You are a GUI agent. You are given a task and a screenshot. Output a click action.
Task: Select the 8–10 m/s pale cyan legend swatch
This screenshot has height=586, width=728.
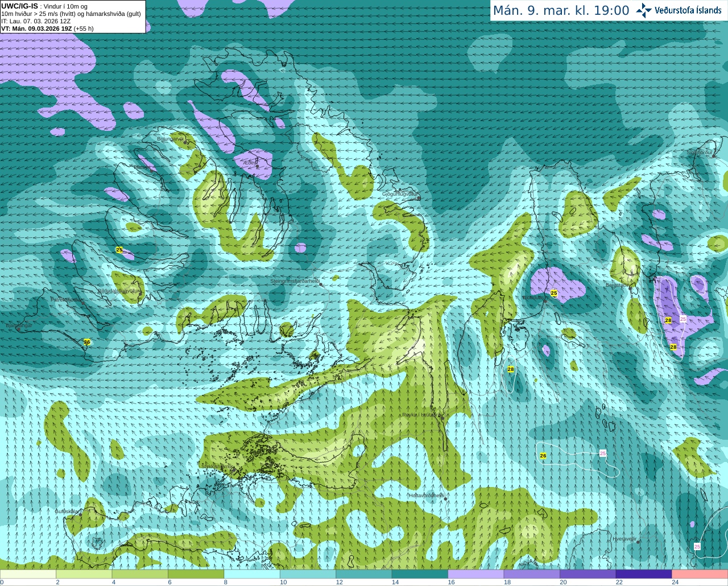click(x=252, y=574)
